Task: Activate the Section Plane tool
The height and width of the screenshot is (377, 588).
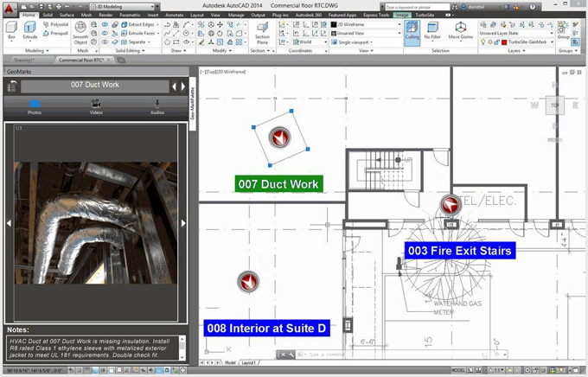Action: [x=262, y=33]
